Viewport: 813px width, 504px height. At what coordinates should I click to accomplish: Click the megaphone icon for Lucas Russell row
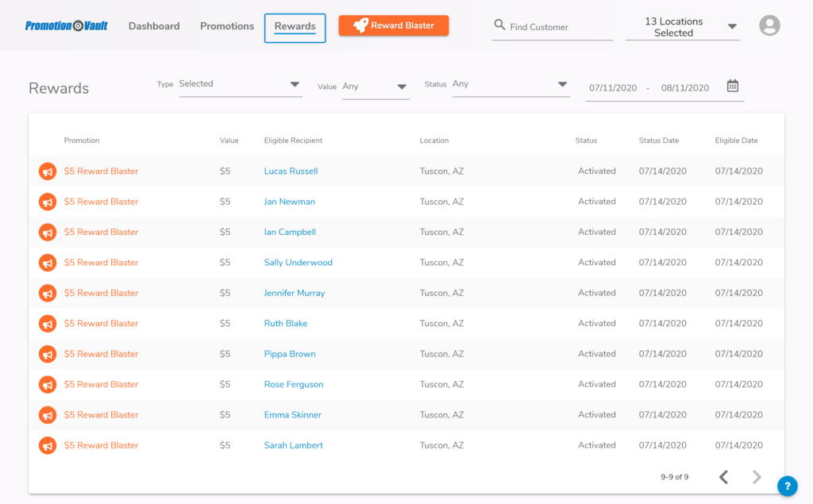click(x=48, y=171)
